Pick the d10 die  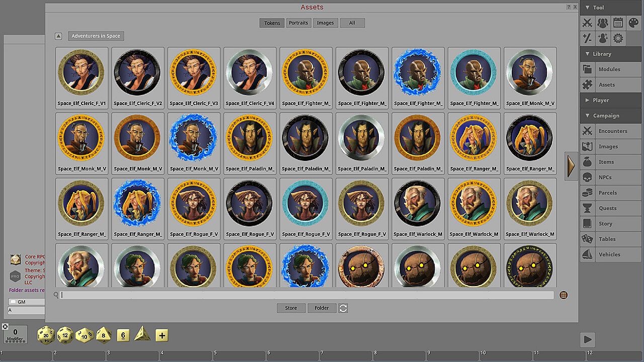pos(85,335)
